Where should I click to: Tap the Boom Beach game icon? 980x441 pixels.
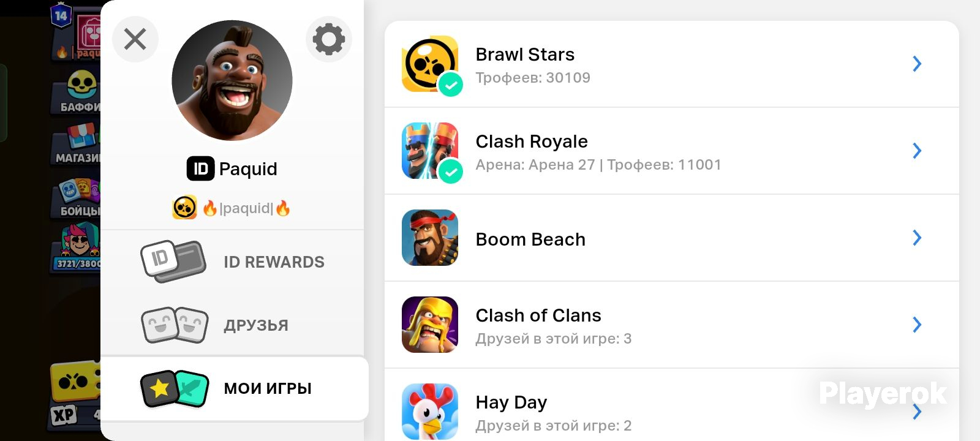tap(430, 238)
